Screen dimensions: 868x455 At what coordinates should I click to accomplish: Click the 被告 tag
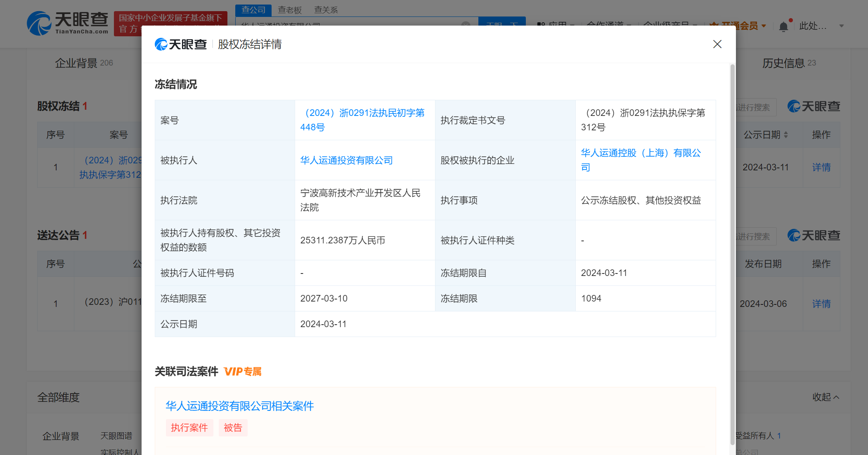pos(233,428)
